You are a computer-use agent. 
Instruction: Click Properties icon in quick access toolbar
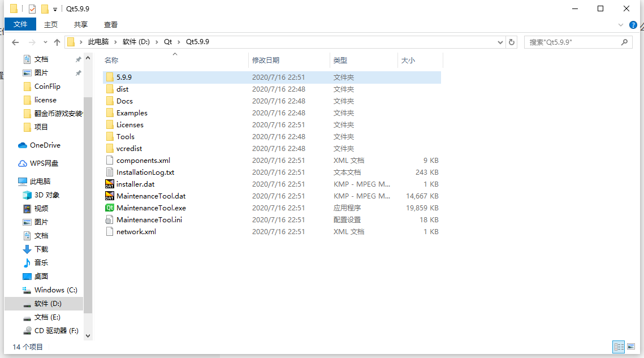(x=32, y=8)
